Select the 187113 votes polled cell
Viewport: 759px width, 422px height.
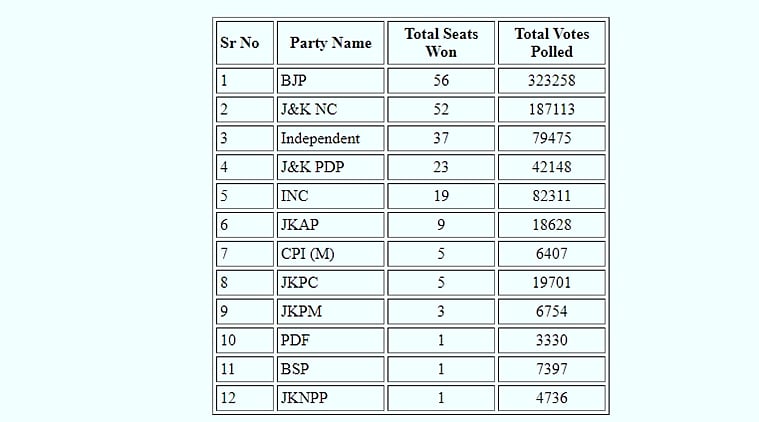tap(552, 110)
